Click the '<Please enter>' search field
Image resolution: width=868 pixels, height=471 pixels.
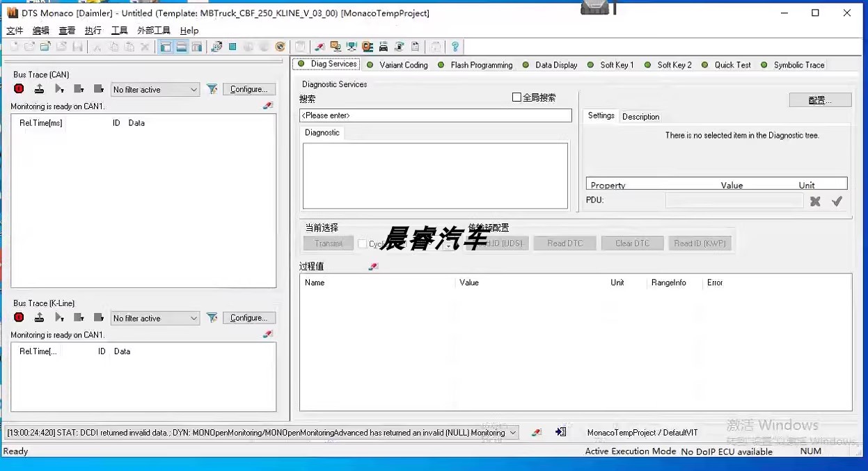[435, 115]
